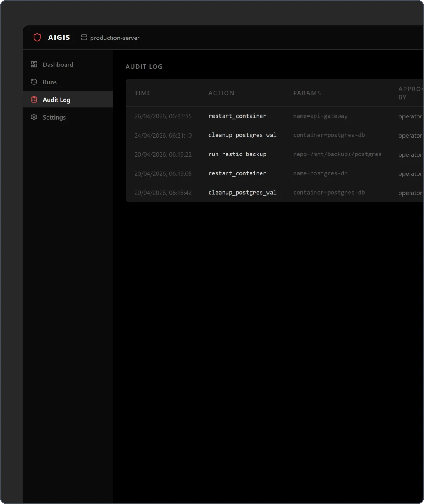This screenshot has height=504, width=424.
Task: Click the PARAMS column header
Action: [307, 93]
